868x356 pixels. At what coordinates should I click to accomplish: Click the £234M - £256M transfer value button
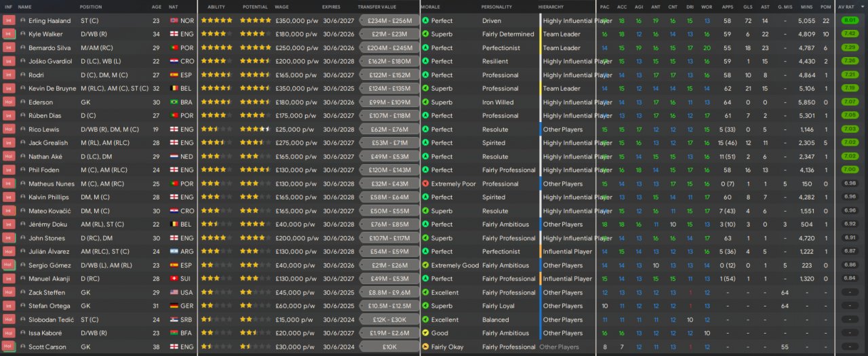[x=389, y=20]
